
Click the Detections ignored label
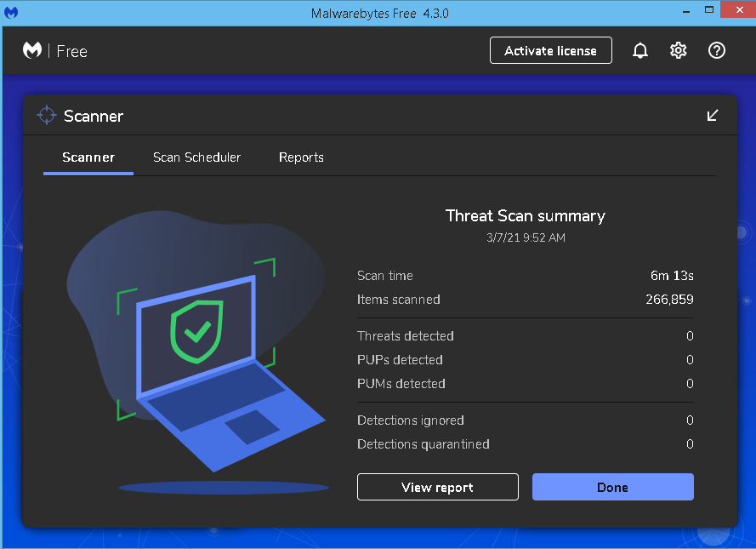tap(410, 420)
